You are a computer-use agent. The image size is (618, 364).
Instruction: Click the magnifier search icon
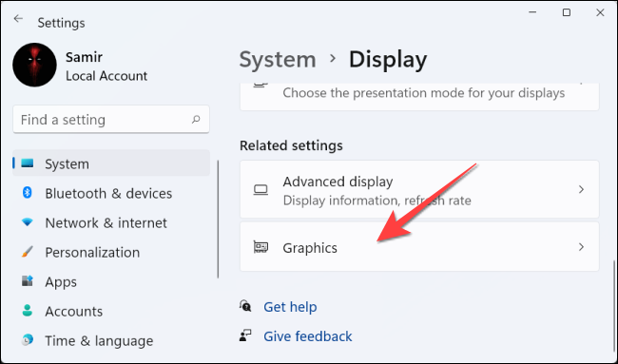click(196, 120)
